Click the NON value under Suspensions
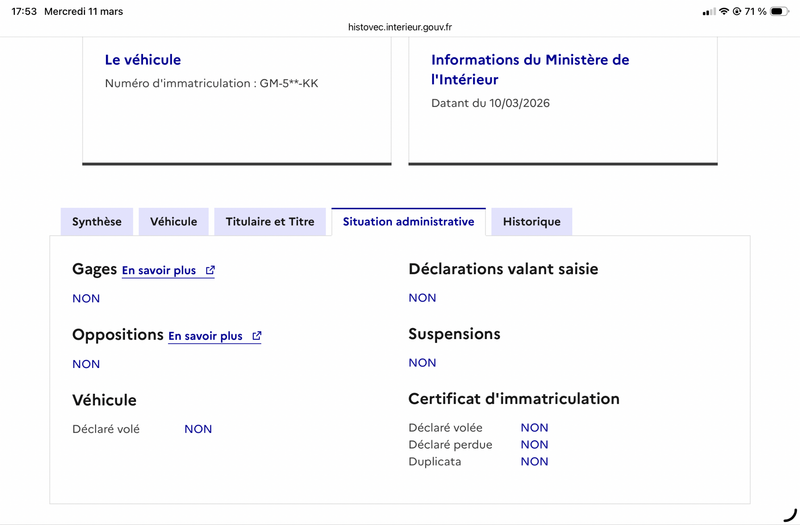 tap(422, 363)
